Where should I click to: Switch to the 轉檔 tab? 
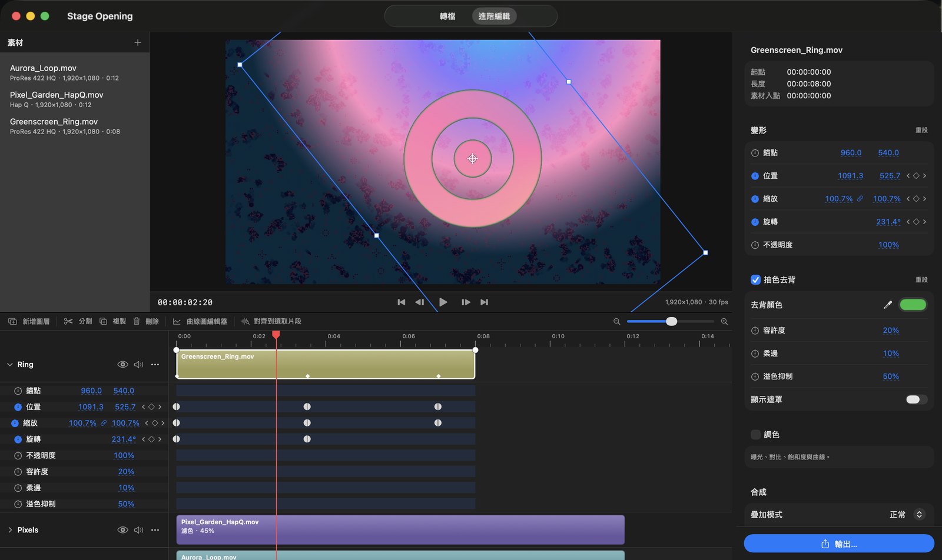[447, 16]
